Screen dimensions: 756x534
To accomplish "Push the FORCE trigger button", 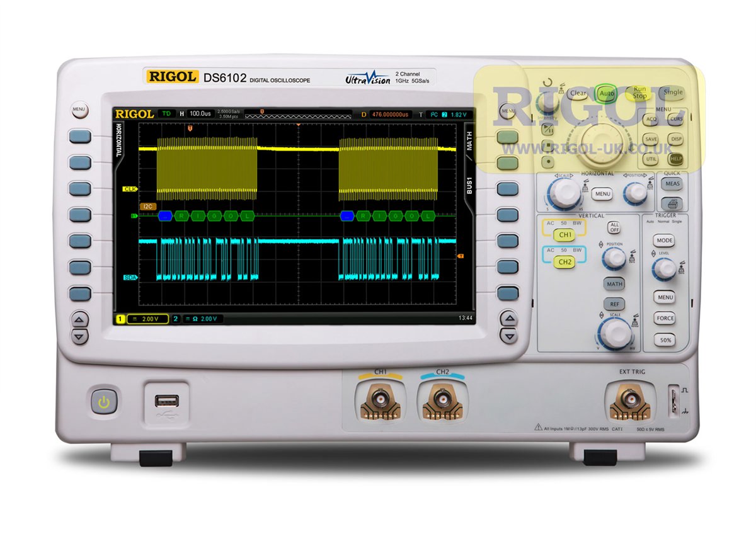I will 664,318.
